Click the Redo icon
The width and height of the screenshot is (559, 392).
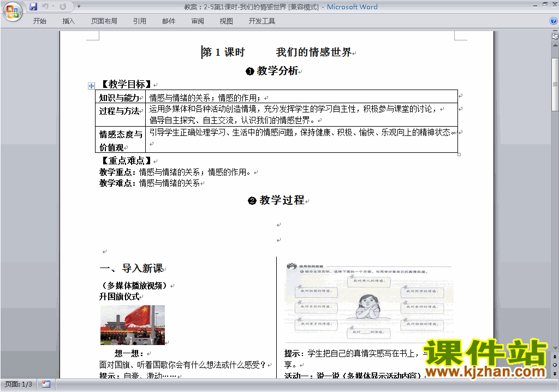[63, 7]
